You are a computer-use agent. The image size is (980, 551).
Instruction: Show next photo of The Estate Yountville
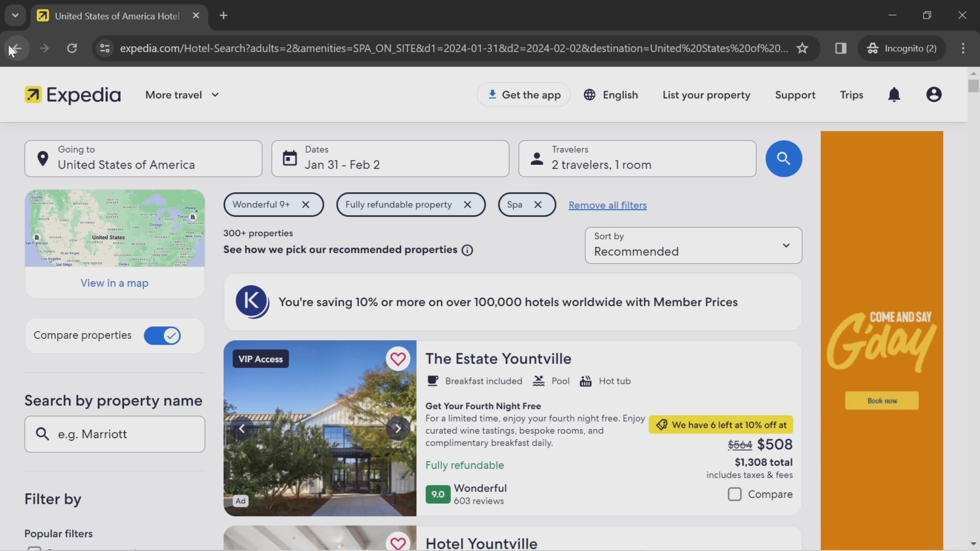tap(398, 429)
